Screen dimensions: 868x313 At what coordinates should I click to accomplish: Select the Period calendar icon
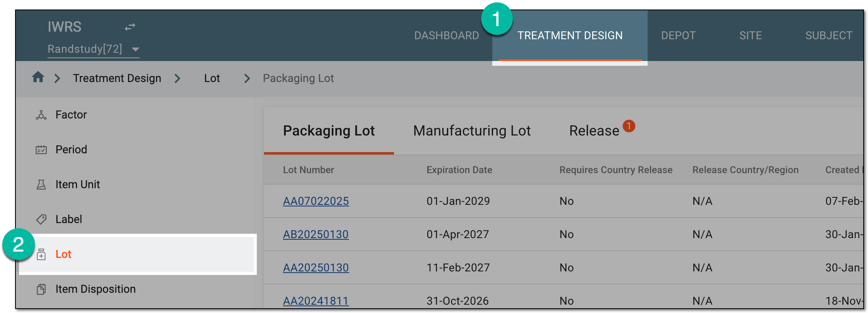(x=41, y=150)
